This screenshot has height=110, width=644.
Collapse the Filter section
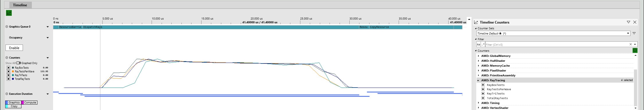(476, 39)
